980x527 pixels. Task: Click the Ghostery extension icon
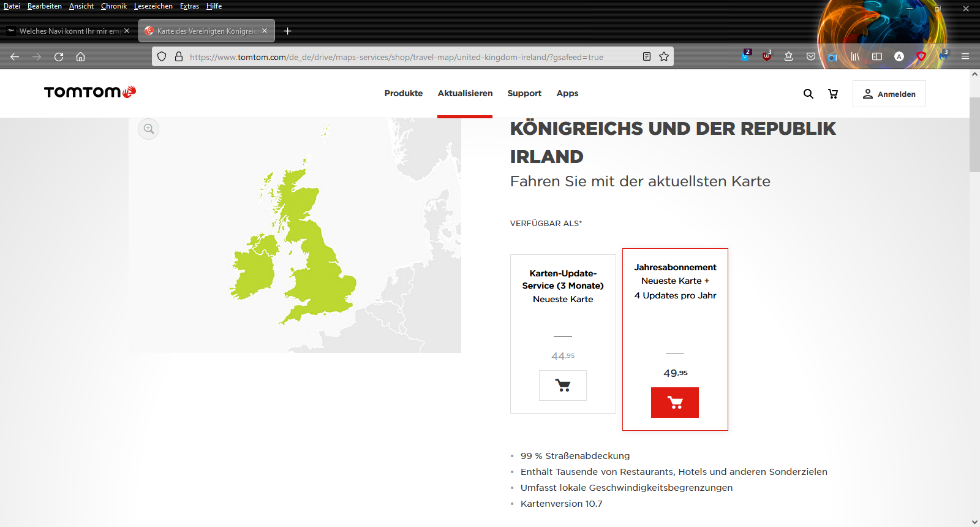coord(745,56)
